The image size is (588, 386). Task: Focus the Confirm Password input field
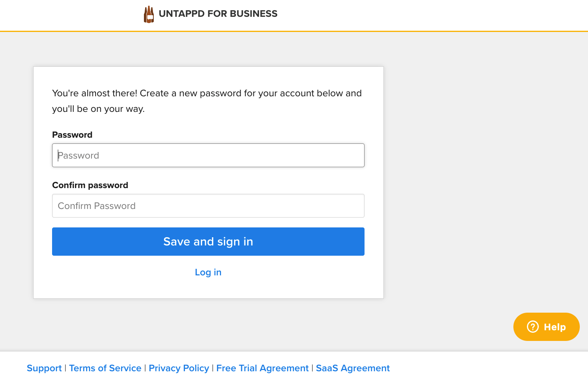(208, 206)
